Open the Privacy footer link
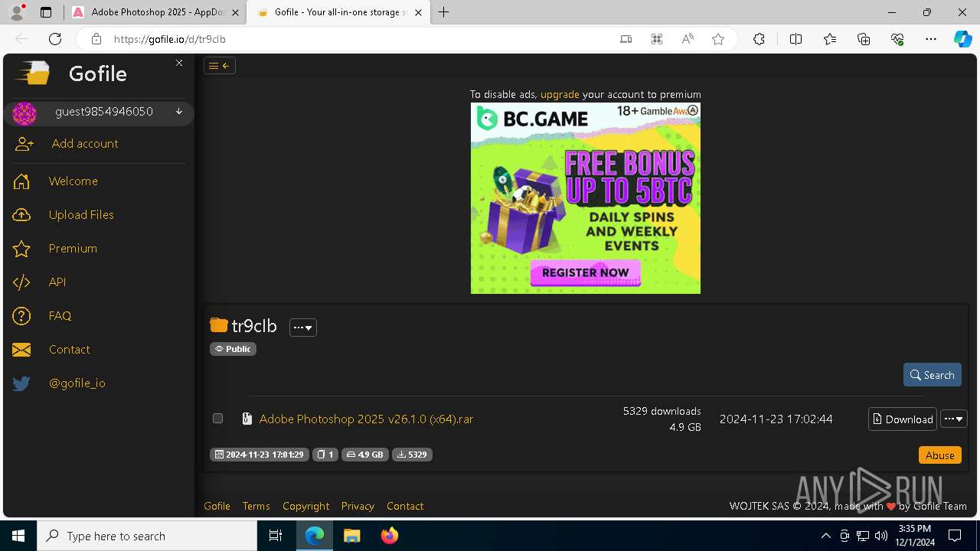Viewport: 980px width, 551px height. click(358, 506)
